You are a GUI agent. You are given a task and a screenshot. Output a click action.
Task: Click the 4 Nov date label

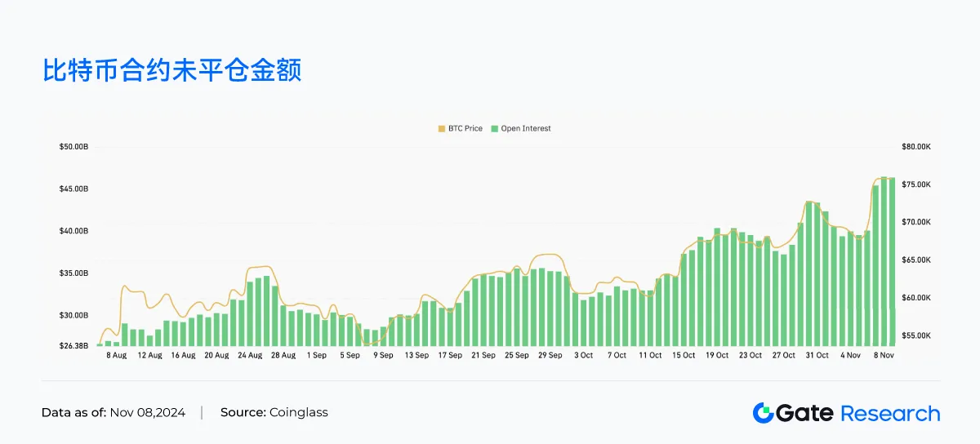850,356
